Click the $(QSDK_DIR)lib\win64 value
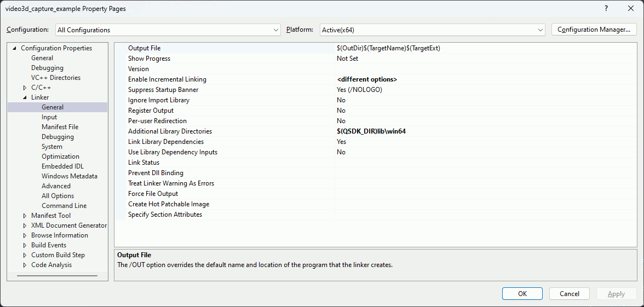 click(x=371, y=131)
